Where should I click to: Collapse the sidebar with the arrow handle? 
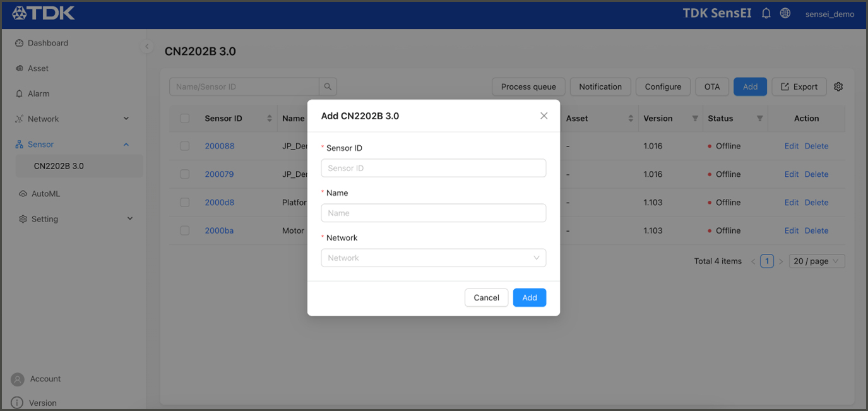click(146, 46)
